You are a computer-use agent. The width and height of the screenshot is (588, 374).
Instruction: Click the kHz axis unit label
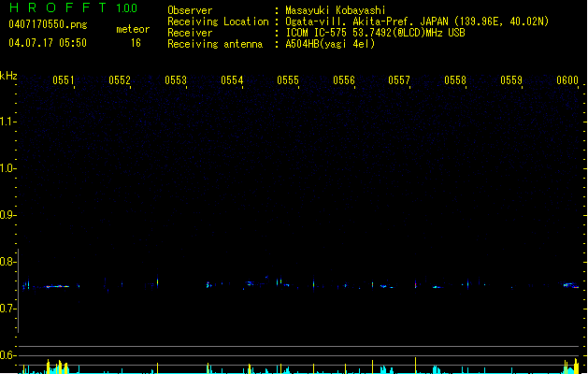8,76
